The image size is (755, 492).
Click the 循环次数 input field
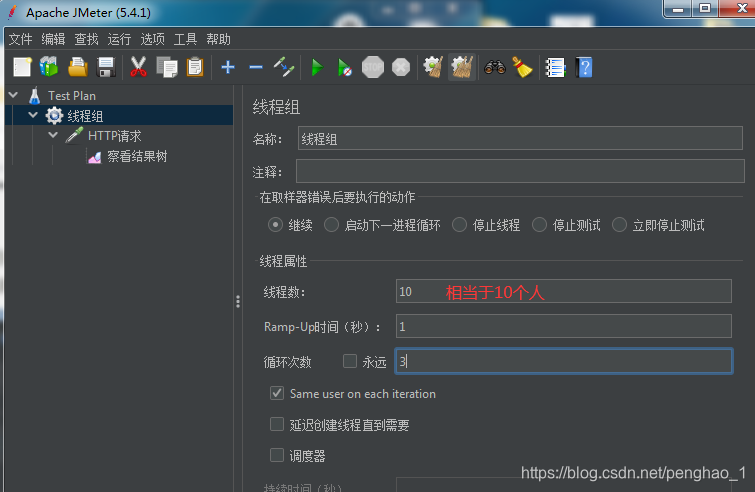click(x=564, y=361)
